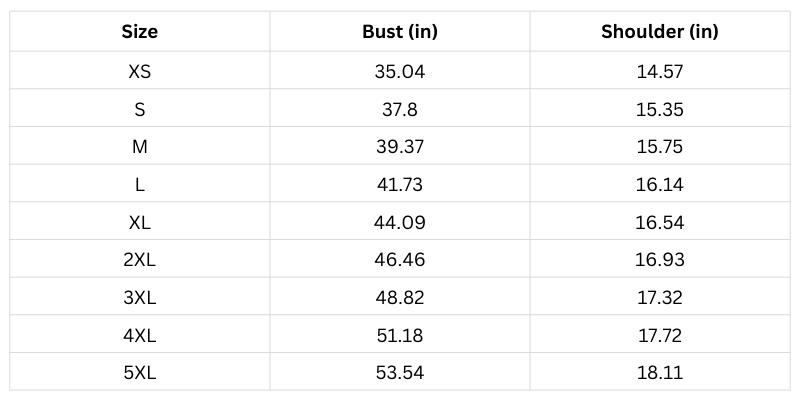The image size is (800, 400).
Task: Click the 3XL size row label
Action: 140,298
